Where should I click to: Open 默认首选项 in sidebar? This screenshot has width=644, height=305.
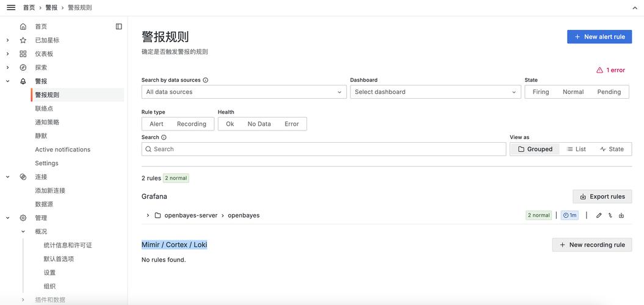pos(59,259)
